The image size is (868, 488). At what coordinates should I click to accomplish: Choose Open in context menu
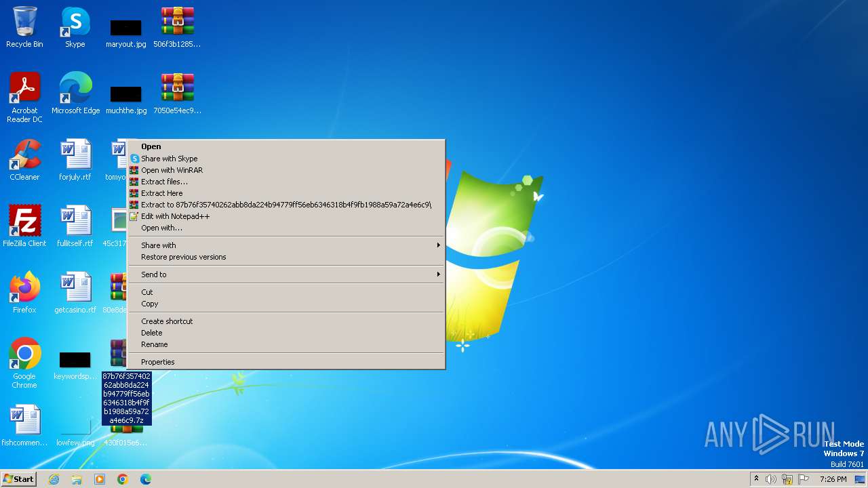click(x=286, y=146)
